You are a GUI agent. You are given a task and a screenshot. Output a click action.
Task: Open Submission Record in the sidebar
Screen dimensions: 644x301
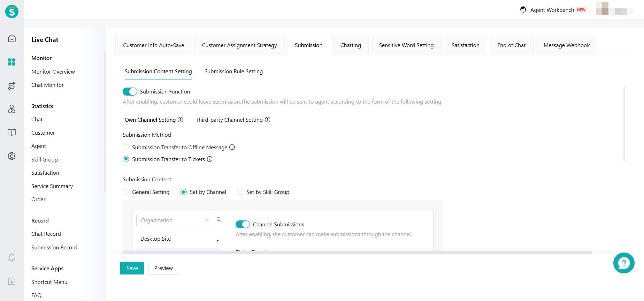pyautogui.click(x=54, y=247)
